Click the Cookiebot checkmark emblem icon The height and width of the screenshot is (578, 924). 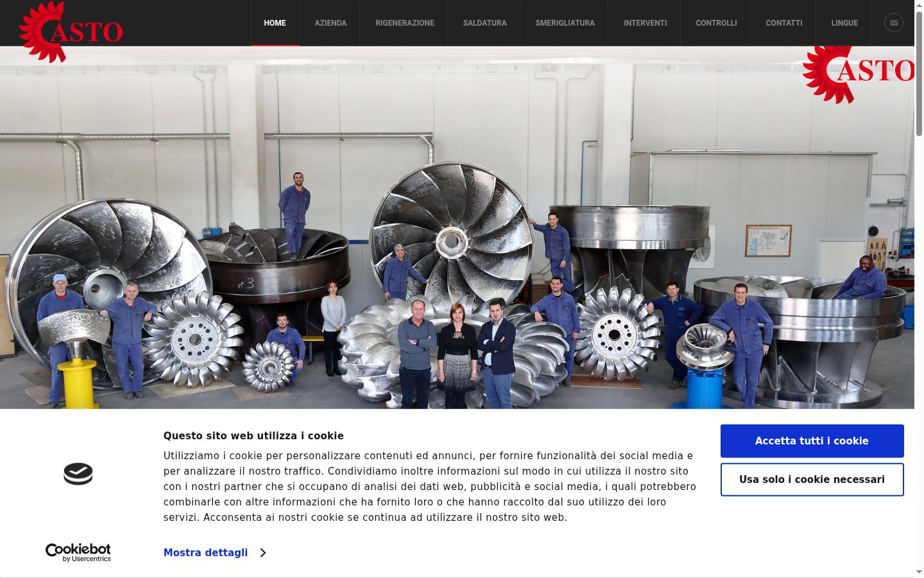click(x=78, y=474)
